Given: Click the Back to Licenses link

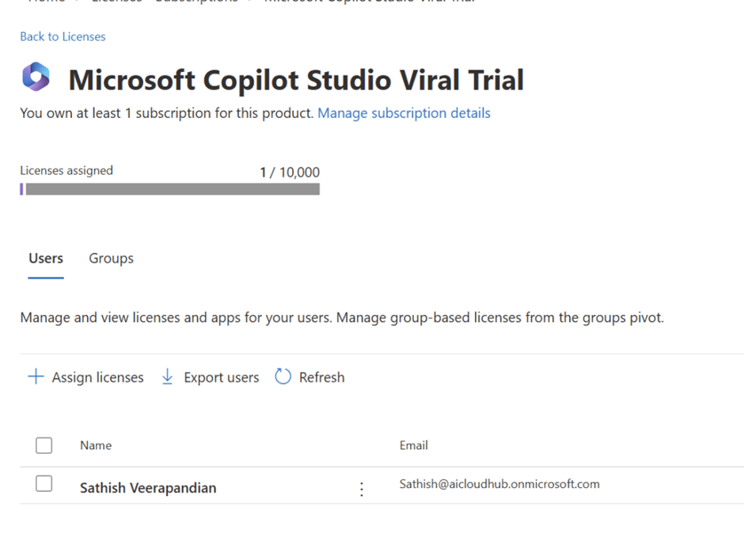Looking at the screenshot, I should tap(63, 36).
